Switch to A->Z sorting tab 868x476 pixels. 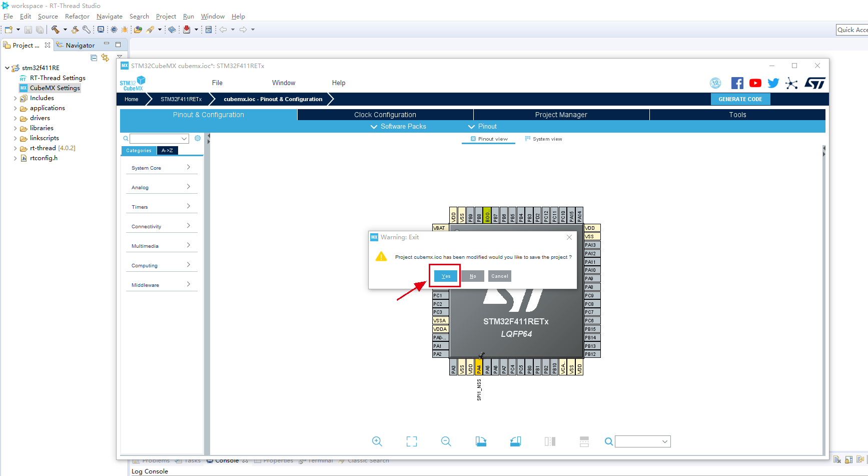coord(167,151)
